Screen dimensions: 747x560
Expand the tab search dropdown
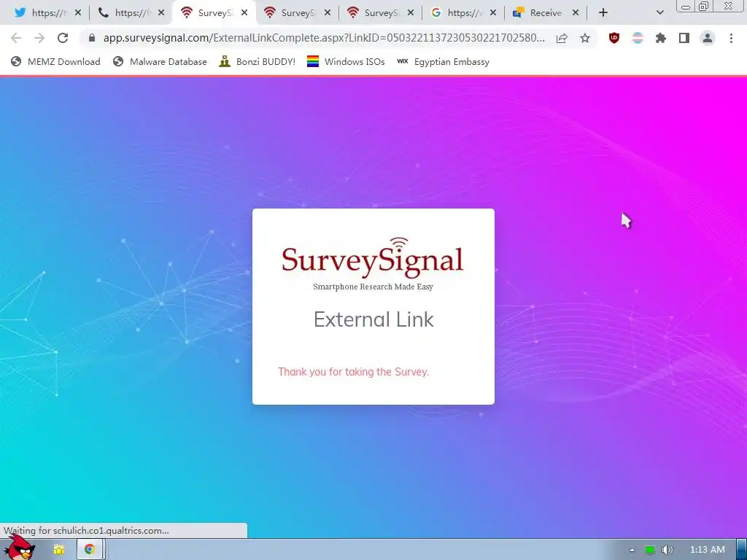pos(659,13)
